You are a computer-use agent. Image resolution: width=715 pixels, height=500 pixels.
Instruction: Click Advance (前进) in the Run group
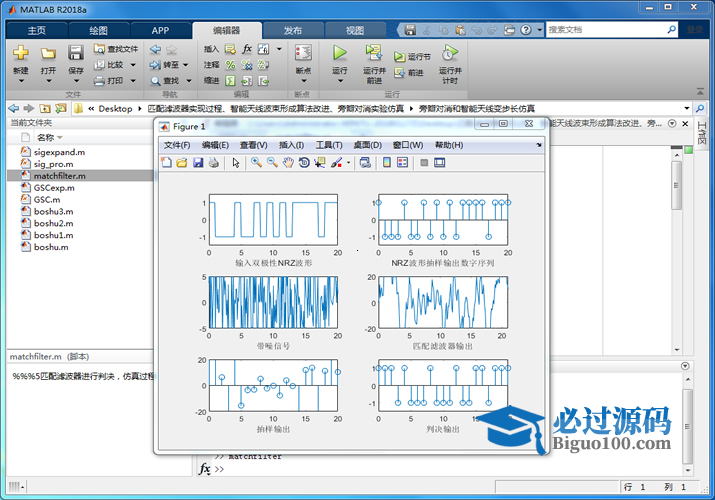409,72
